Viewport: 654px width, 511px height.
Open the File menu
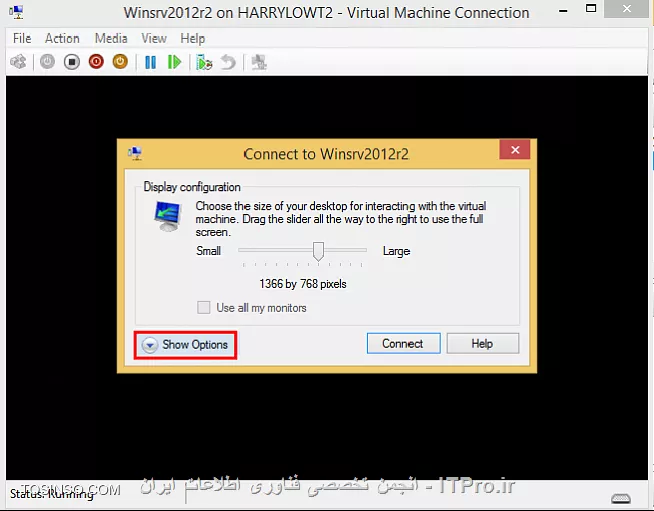(x=22, y=38)
